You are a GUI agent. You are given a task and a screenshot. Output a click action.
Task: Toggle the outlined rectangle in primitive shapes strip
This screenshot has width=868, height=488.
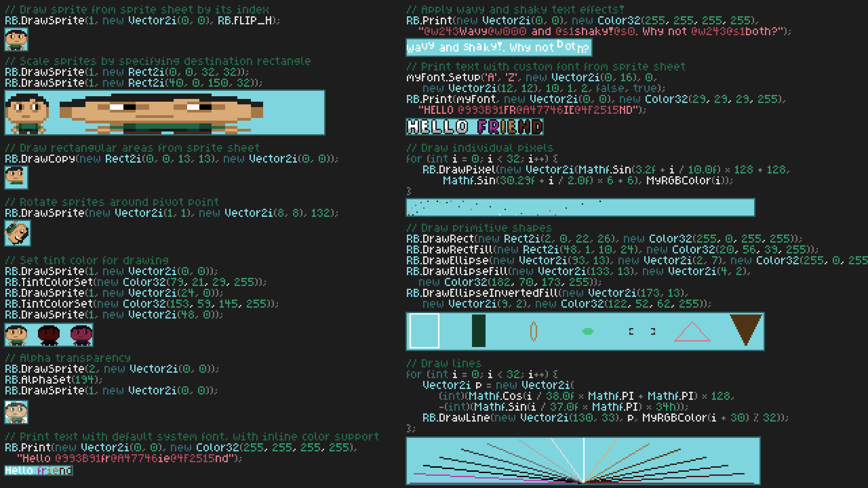[424, 331]
